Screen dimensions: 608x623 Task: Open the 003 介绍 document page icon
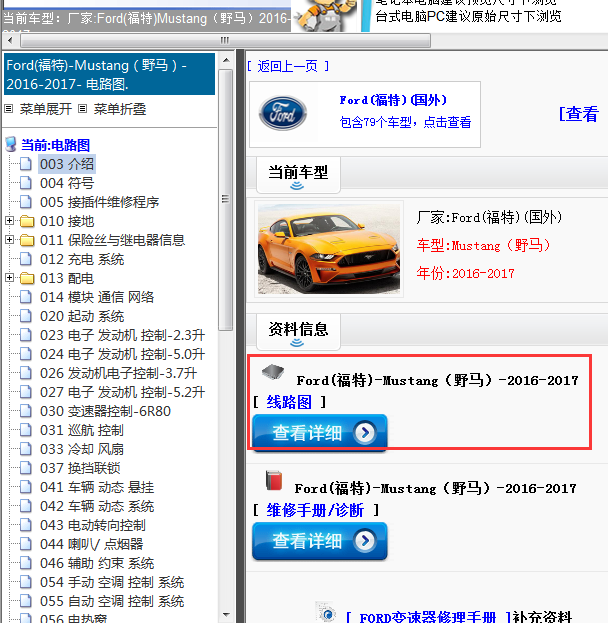(x=26, y=164)
